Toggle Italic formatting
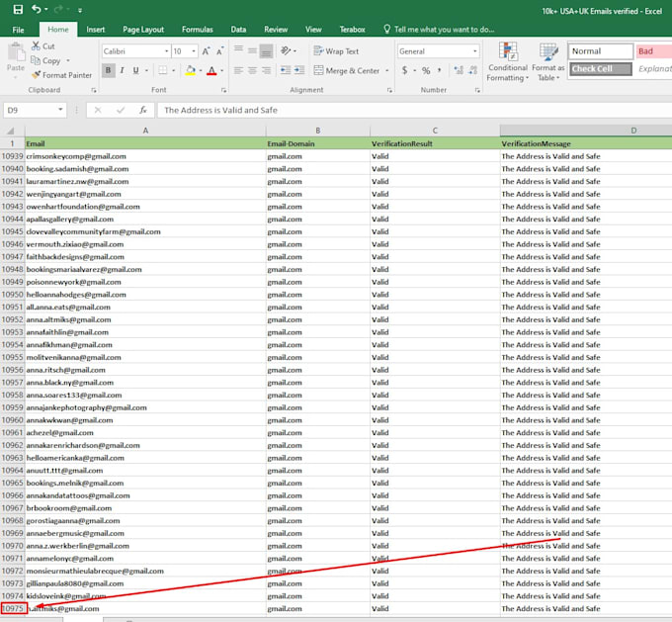This screenshot has height=622, width=672. 123,70
